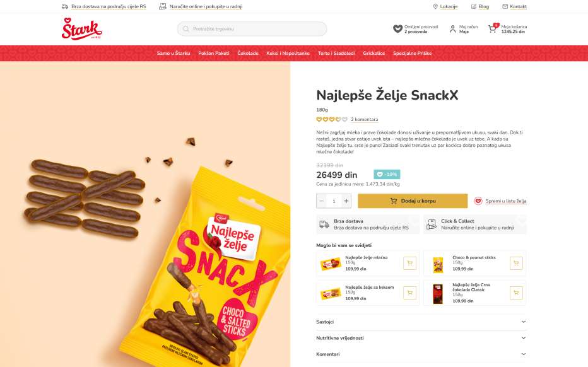The image size is (588, 367).
Task: Click the Štark logo
Action: 82,29
